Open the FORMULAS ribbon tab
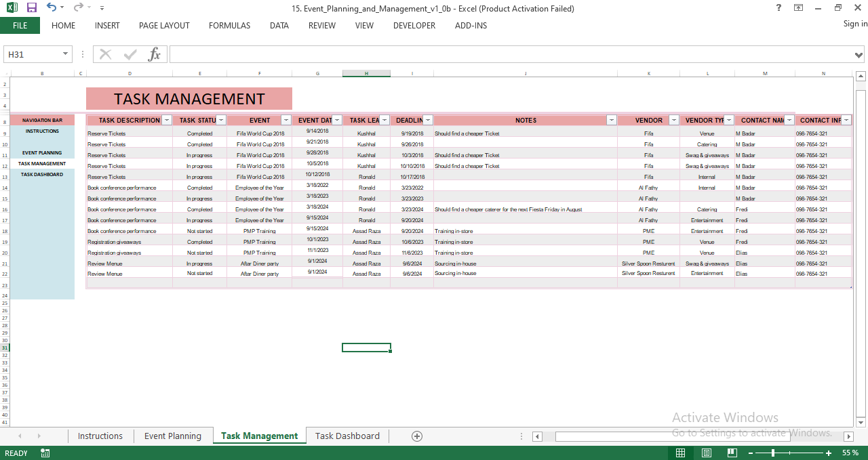 [229, 26]
